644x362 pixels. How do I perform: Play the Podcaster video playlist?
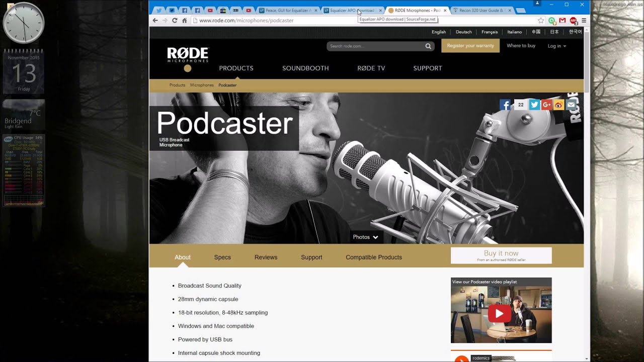[x=499, y=314]
